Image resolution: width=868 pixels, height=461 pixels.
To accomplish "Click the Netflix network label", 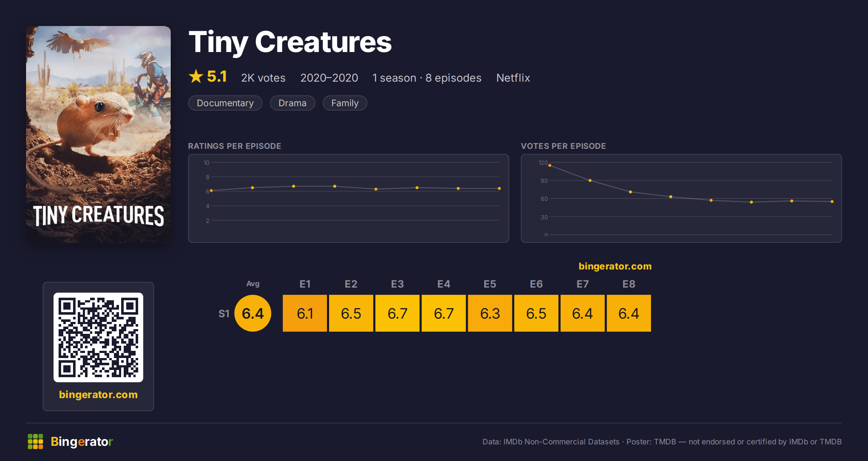I will (513, 78).
